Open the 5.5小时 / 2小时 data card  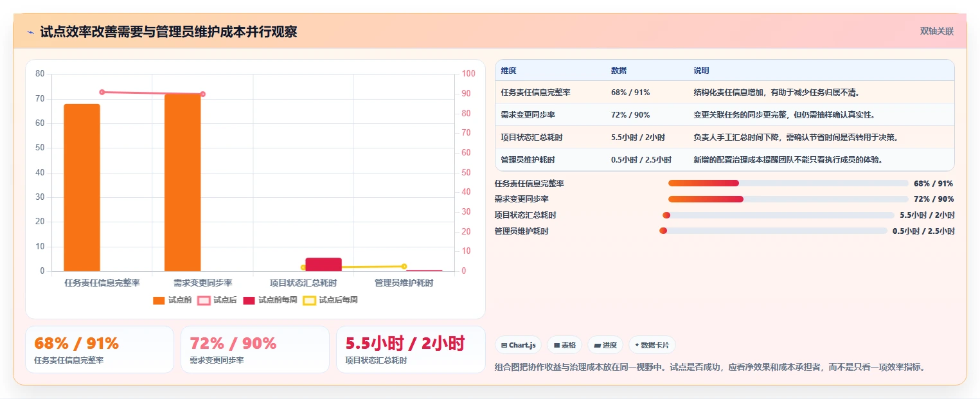[411, 350]
